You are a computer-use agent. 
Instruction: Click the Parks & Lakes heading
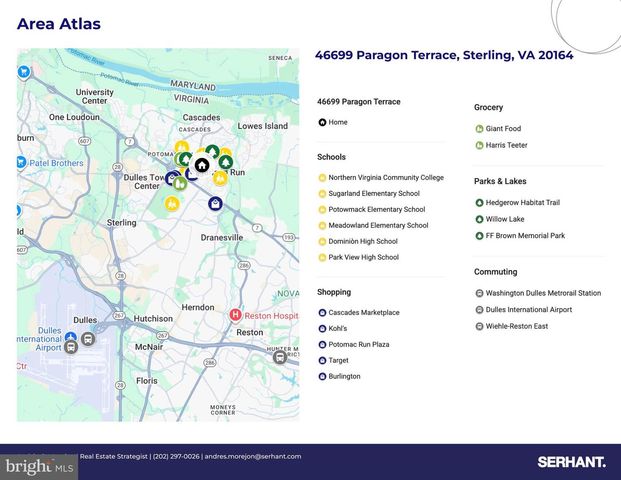(x=500, y=181)
